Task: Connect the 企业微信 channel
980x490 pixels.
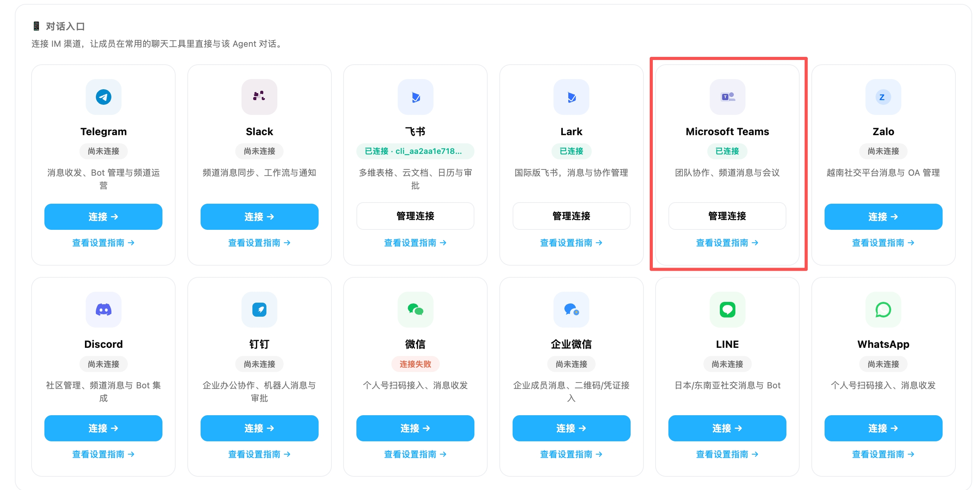Action: click(571, 428)
